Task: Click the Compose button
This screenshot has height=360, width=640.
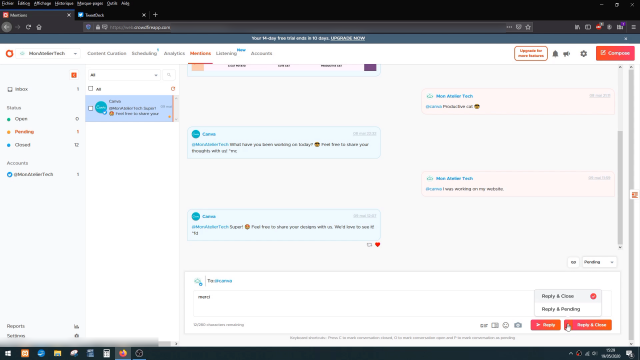Action: pos(615,53)
